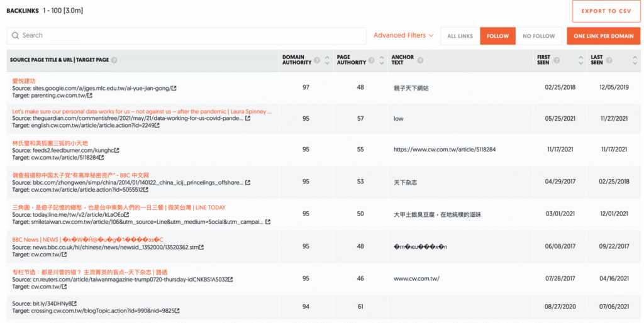Open the 专栏节选 Reuters title link
The height and width of the screenshot is (323, 644).
tap(89, 272)
